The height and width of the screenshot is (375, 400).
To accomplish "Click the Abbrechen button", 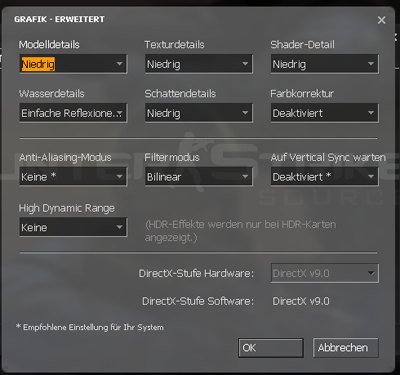I will point(346,348).
